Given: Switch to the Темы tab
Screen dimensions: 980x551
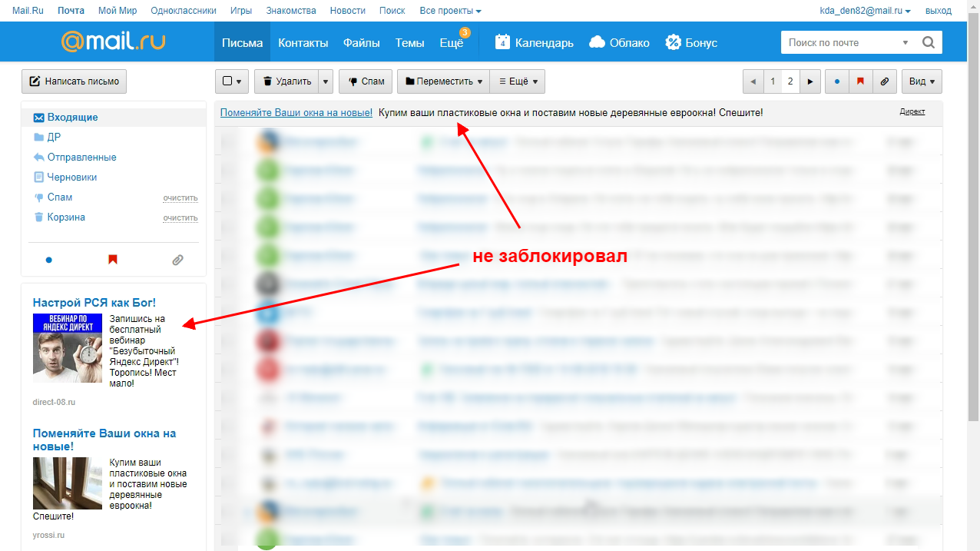Looking at the screenshot, I should click(409, 42).
